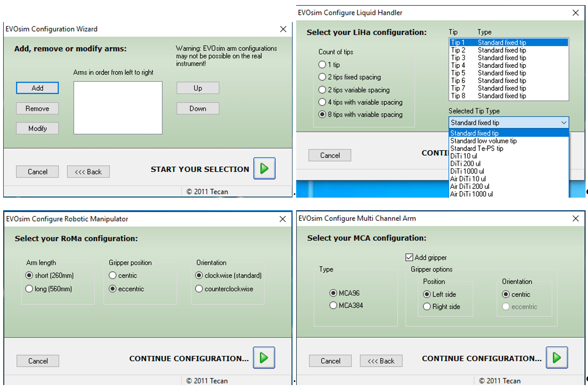
Task: Click the Remove arm button
Action: (x=37, y=108)
